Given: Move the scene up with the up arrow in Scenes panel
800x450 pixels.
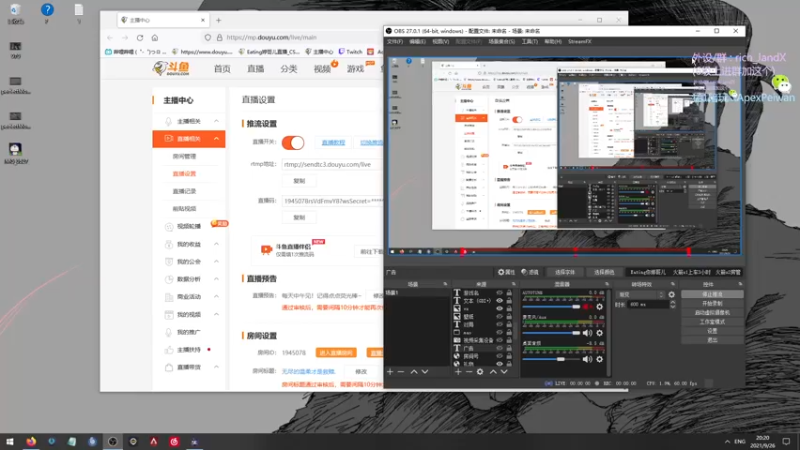Looking at the screenshot, I should pyautogui.click(x=414, y=372).
